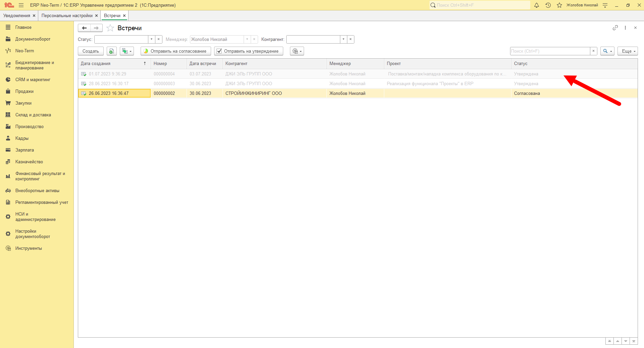Open the Еще dropdown menu
Screen dimensions: 644x348
[628, 51]
